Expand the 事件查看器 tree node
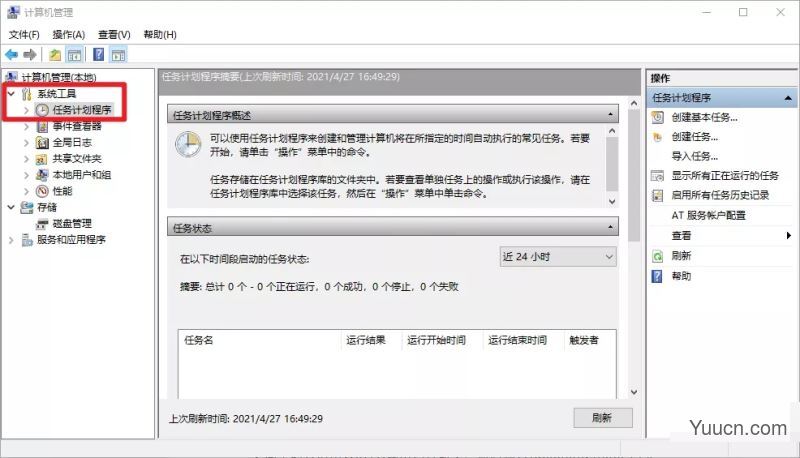 click(26, 126)
